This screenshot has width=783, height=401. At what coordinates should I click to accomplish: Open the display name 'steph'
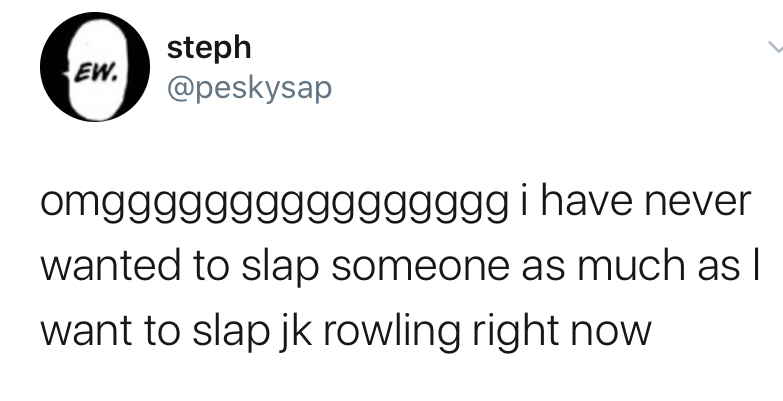(209, 48)
